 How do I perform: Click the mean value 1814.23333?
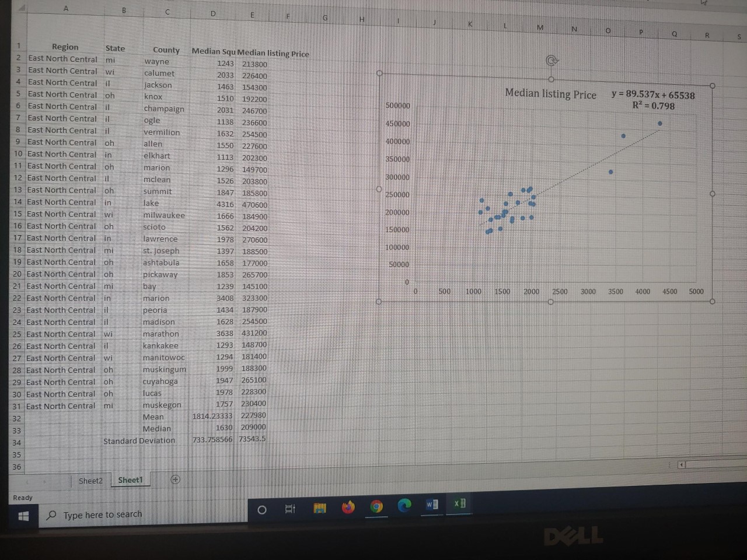click(x=212, y=416)
